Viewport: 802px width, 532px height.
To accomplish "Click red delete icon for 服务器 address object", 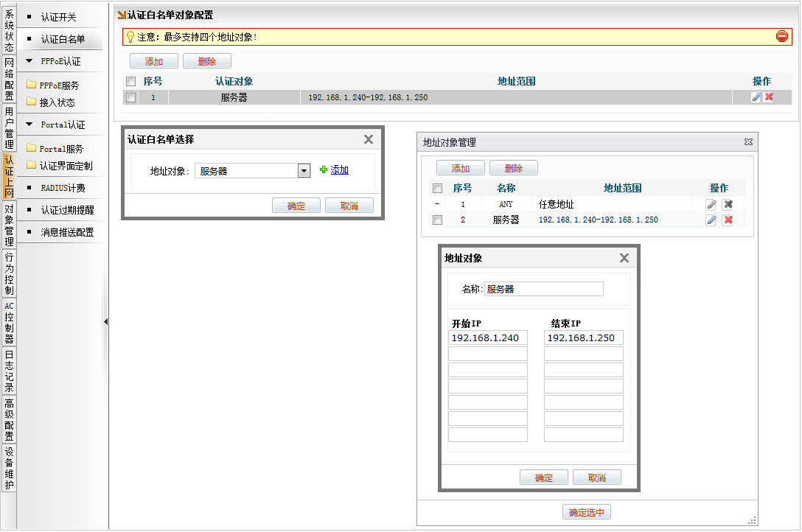I will (x=728, y=220).
